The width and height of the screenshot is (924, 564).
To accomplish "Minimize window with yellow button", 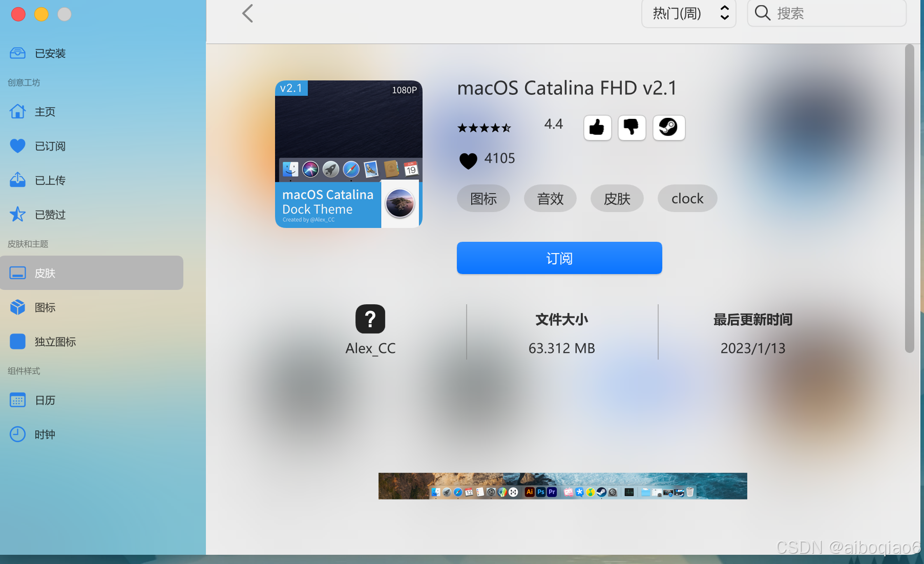I will [41, 14].
